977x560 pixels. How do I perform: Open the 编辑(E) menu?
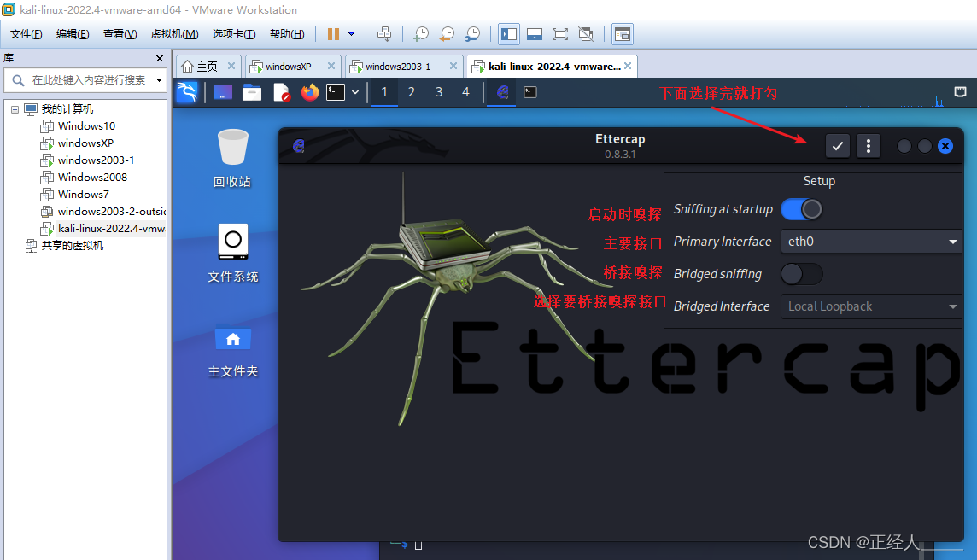(73, 33)
